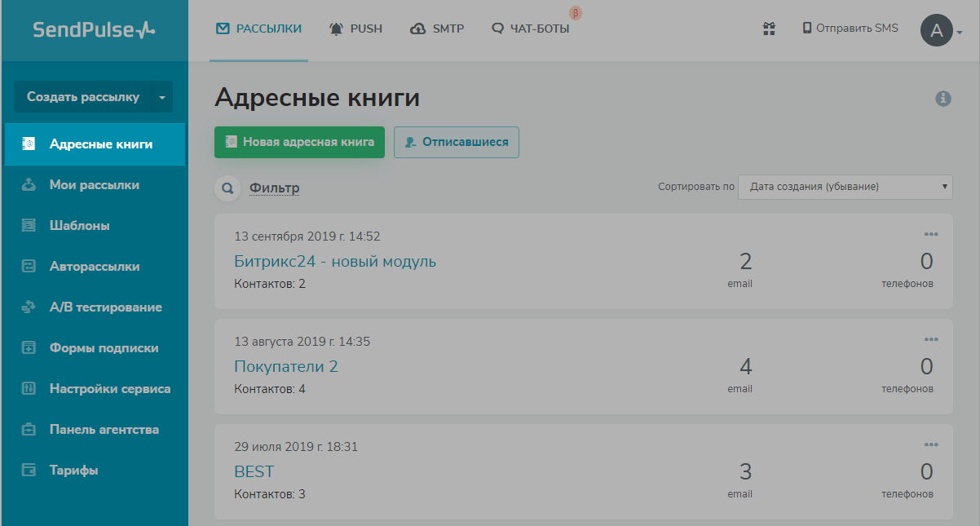This screenshot has height=526, width=980.
Task: Expand the account menu arrow next to avatar
Action: pos(960,33)
